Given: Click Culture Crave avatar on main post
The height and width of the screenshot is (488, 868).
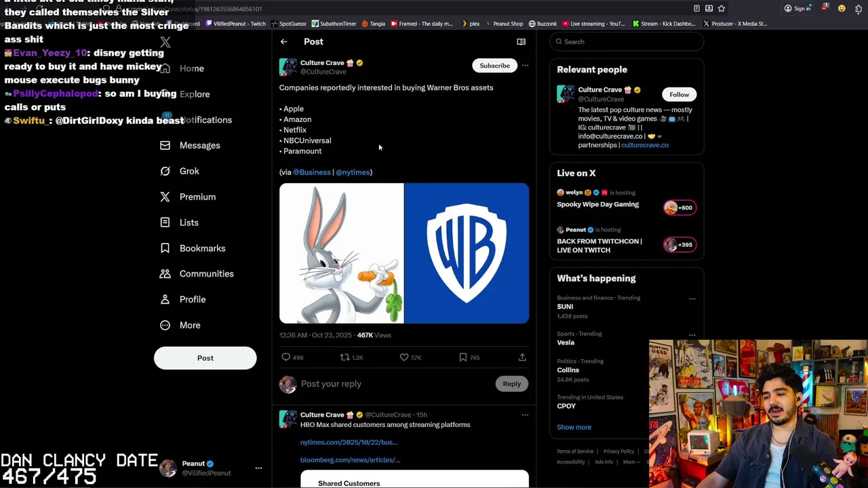Looking at the screenshot, I should pos(288,67).
